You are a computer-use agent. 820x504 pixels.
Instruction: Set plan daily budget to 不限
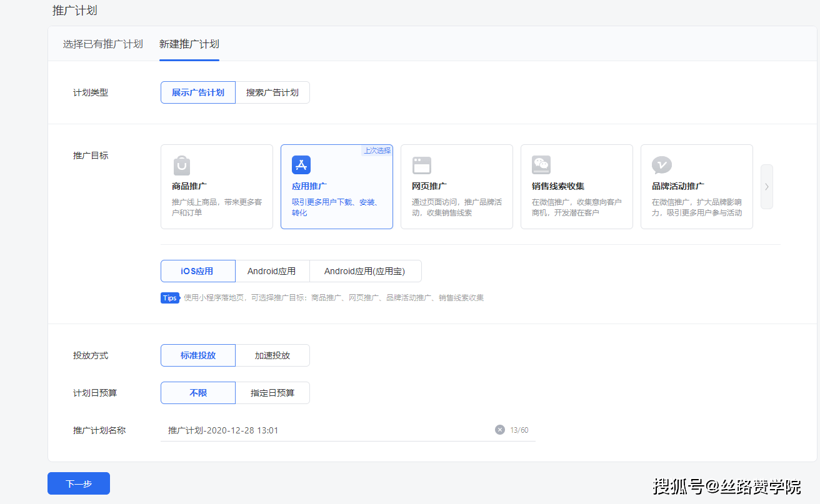pos(198,393)
